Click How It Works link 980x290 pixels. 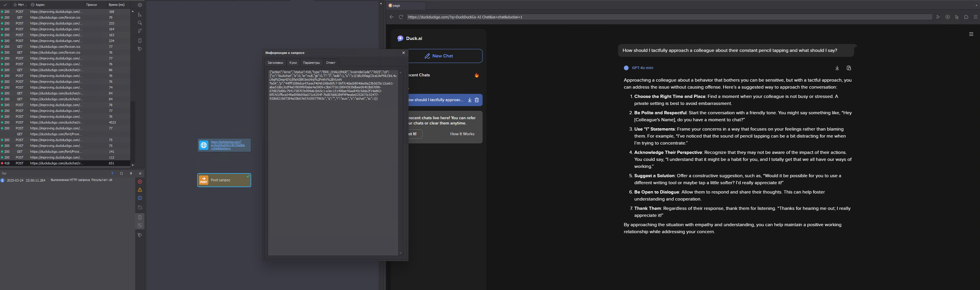(462, 134)
